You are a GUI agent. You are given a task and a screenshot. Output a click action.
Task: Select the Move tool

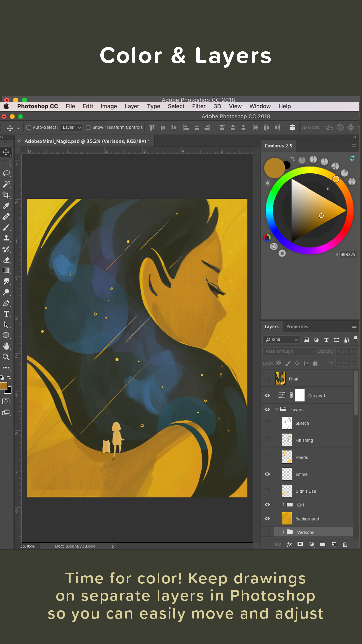[6, 152]
